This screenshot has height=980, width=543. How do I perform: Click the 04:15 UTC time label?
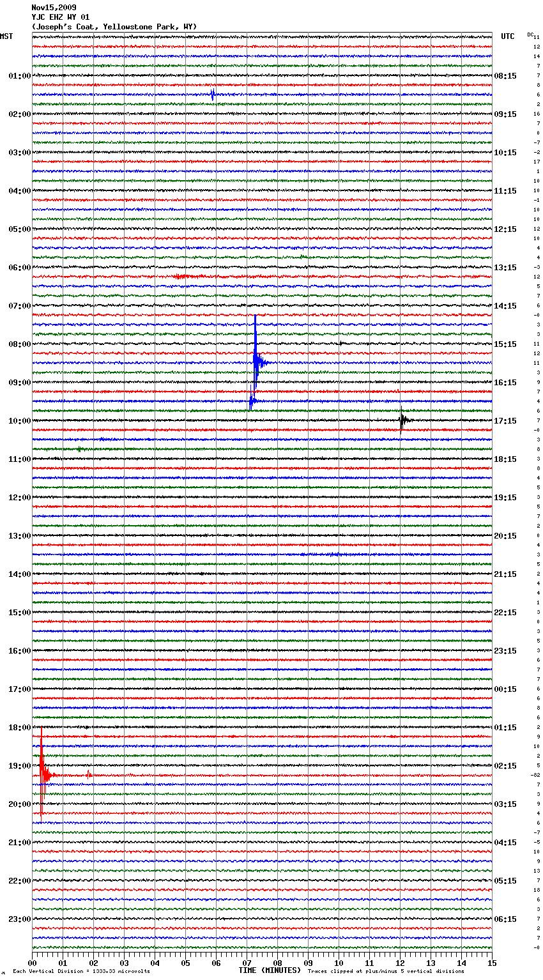click(505, 843)
